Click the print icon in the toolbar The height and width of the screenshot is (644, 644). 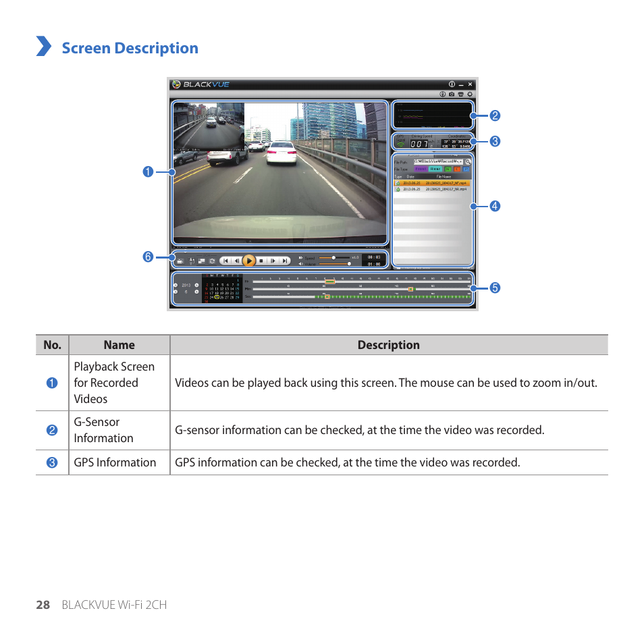(x=460, y=94)
